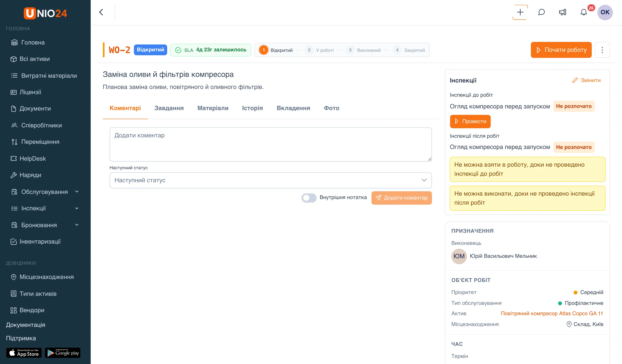
Task: Open Ліцензії in sidebar
Action: tap(26, 92)
